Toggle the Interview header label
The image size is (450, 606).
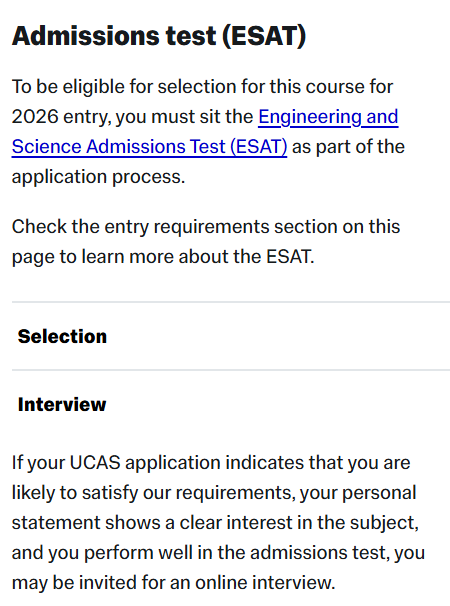click(x=62, y=405)
